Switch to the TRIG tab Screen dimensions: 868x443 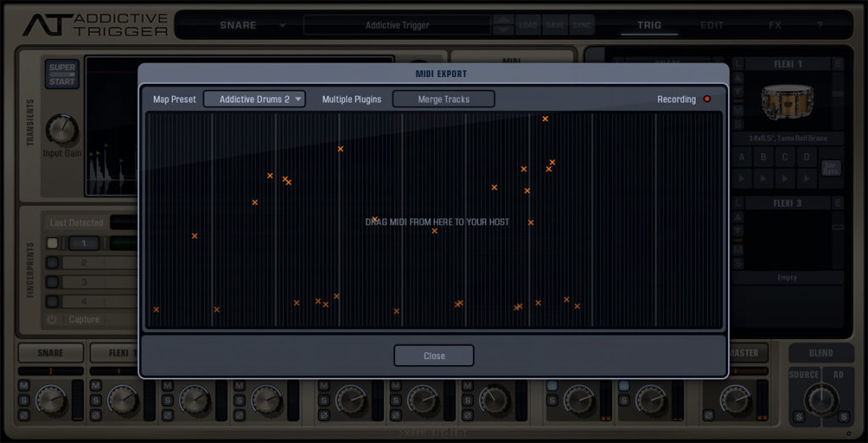pyautogui.click(x=649, y=25)
